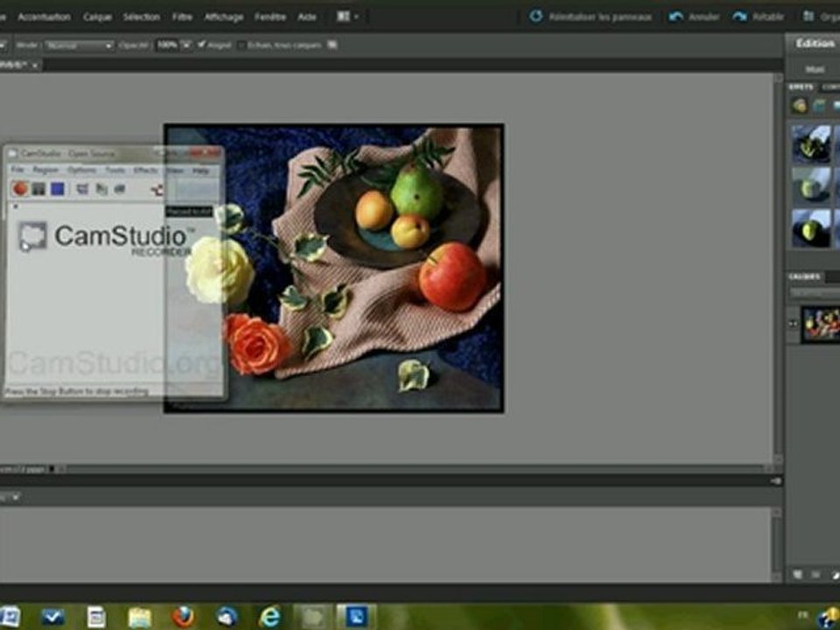The height and width of the screenshot is (630, 840).
Task: Select the EFFETS panel tab
Action: (x=801, y=87)
